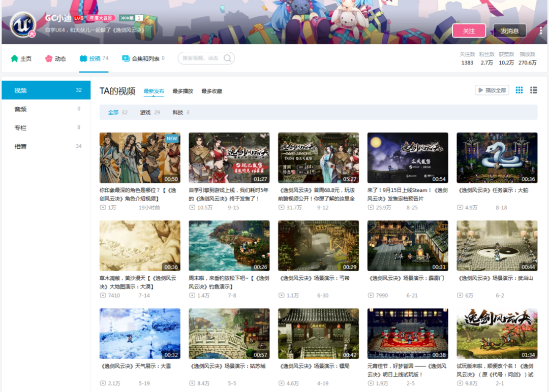The height and width of the screenshot is (392, 549).
Task: Click the 年度大会员 membership badge
Action: [101, 18]
